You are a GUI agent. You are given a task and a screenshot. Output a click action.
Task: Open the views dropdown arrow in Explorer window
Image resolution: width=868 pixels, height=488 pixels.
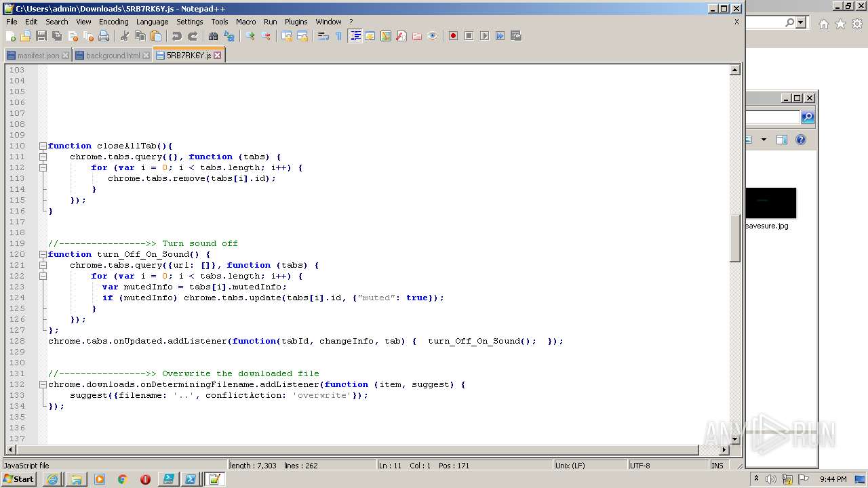(764, 140)
